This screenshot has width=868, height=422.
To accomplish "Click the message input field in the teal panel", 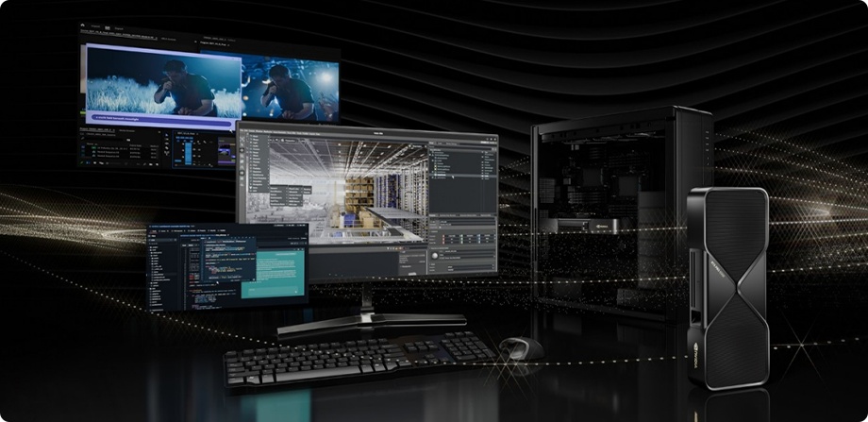I will point(269,290).
